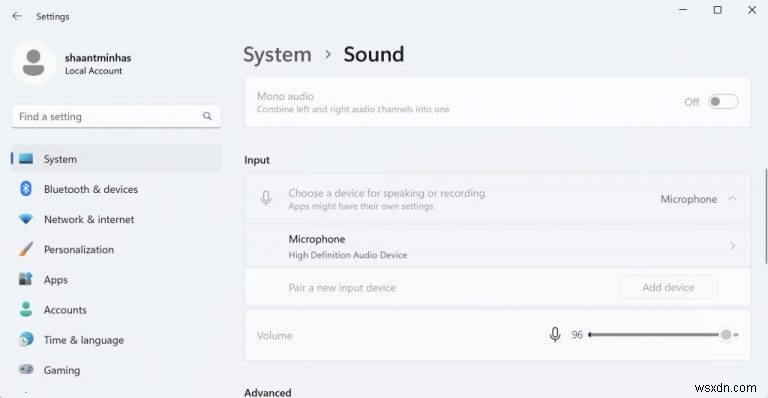768x398 pixels.
Task: Open Microphone device properties chevron
Action: 733,246
